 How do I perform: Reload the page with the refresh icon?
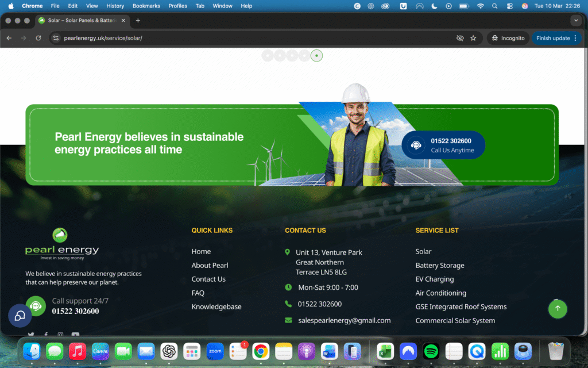pos(38,38)
